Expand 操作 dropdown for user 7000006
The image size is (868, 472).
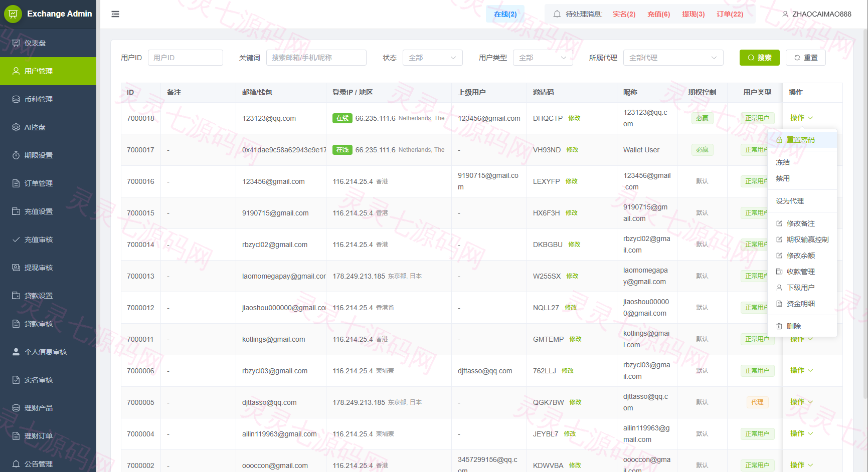(x=801, y=370)
